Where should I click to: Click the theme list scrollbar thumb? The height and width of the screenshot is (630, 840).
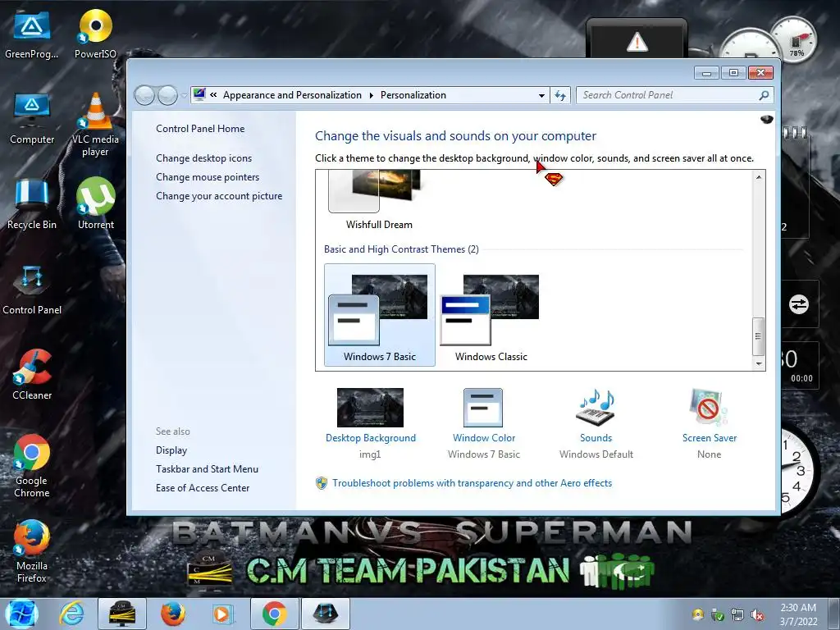click(758, 336)
